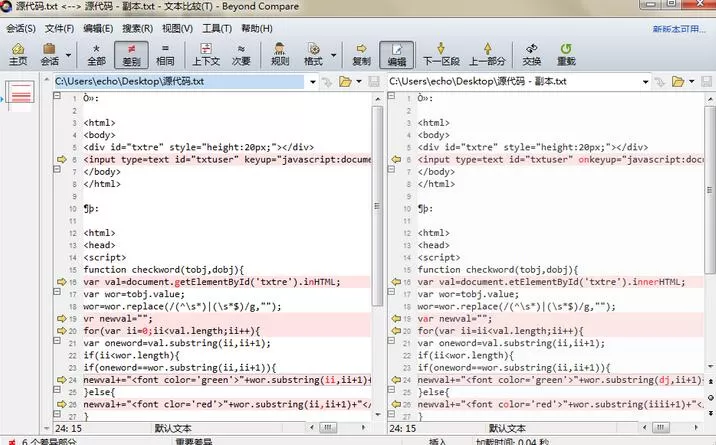The width and height of the screenshot is (716, 445).
Task: Click the thumbnail difference overview map
Action: click(20, 94)
